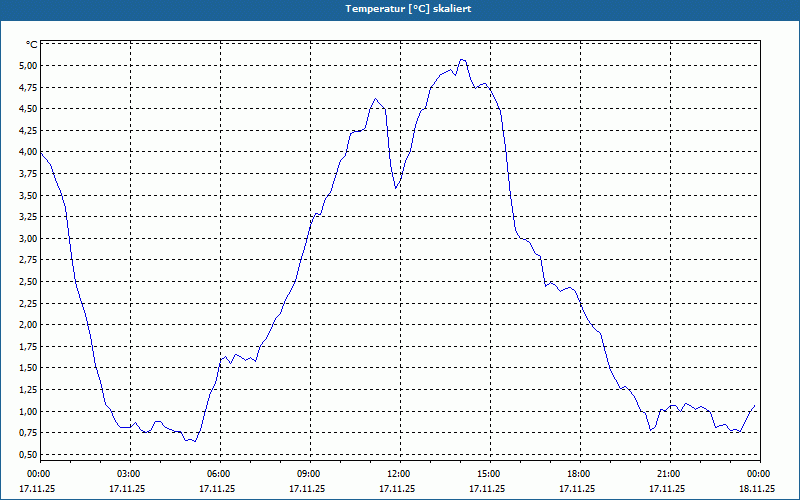This screenshot has height=500, width=800.
Task: Click the '3,50' y-axis value
Action: [28, 195]
